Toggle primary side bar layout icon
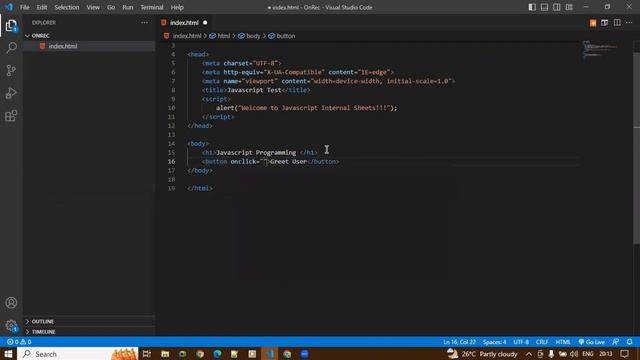640x360 pixels. tap(532, 7)
